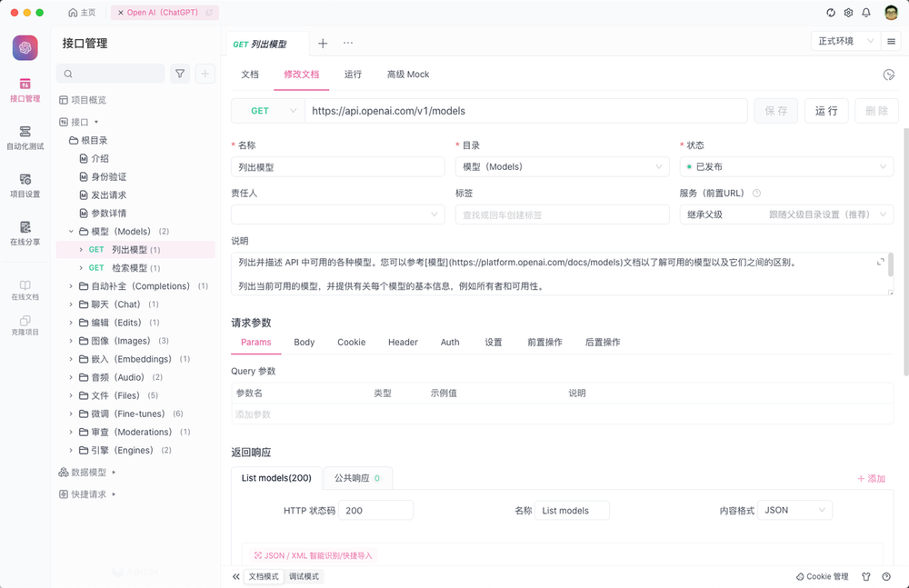Click the 运行 button to run the request
Screen dimensions: 909x588
pyautogui.click(x=826, y=109)
